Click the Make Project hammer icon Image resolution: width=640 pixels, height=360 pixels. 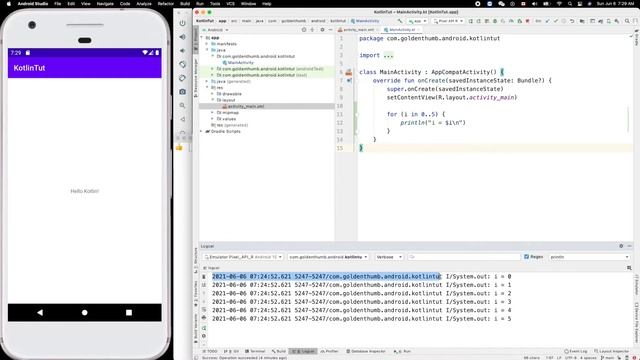[400, 21]
